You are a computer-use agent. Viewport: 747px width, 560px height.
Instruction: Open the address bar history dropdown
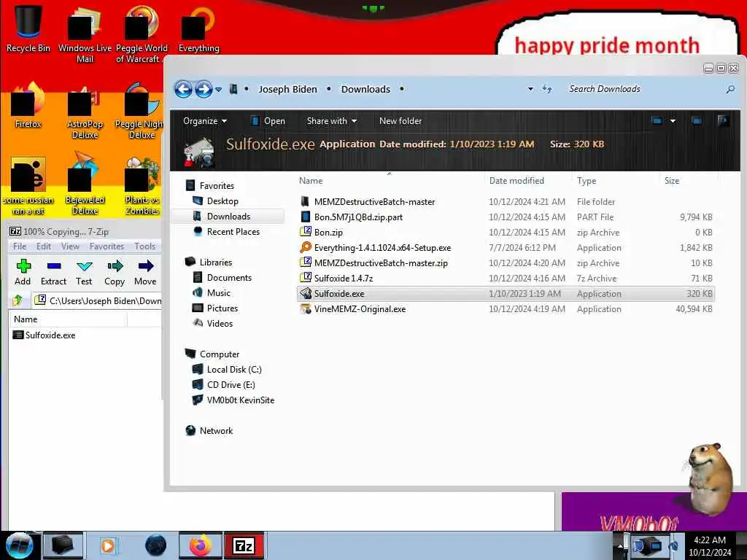pos(530,89)
